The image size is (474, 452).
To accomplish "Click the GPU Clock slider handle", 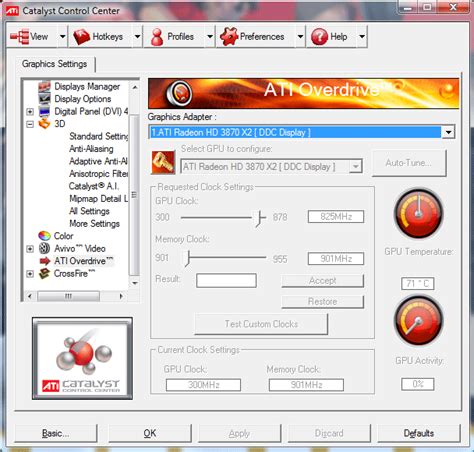I will (x=259, y=218).
